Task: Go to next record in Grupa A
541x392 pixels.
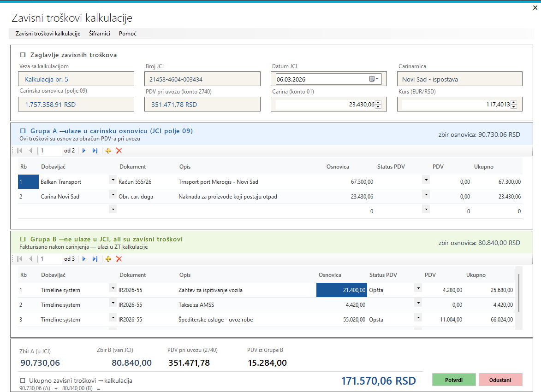Action: [x=84, y=151]
